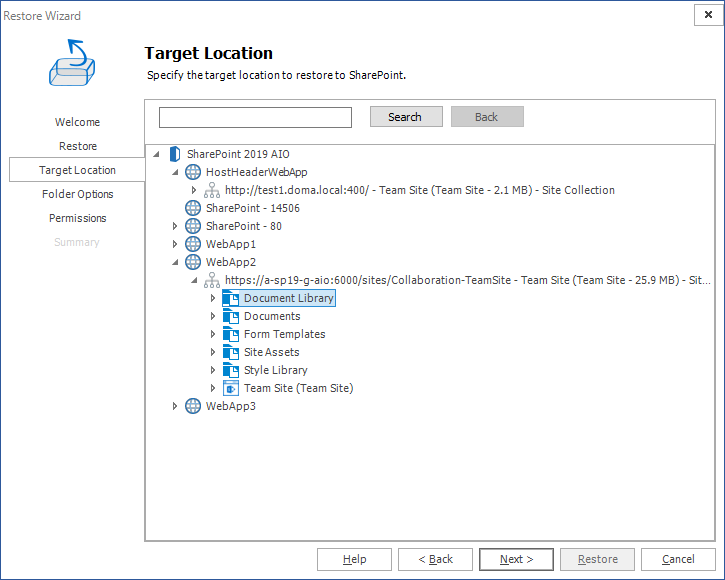Select the Form Templates tree label
Viewport: 725px width, 580px height.
[x=285, y=334]
